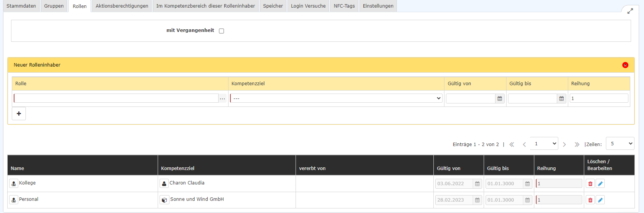644x213 pixels.
Task: Go to the first page of entries
Action: point(512,145)
